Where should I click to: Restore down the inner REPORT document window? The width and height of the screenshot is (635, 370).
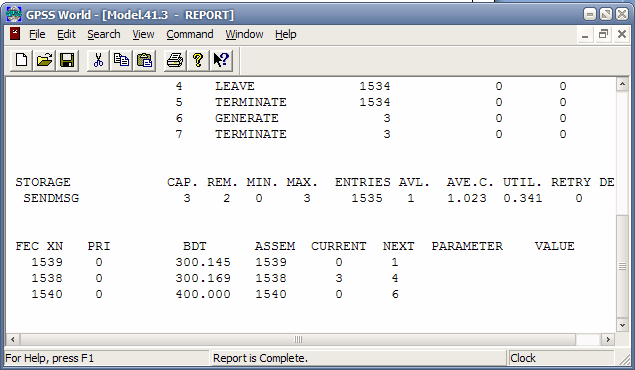(603, 34)
